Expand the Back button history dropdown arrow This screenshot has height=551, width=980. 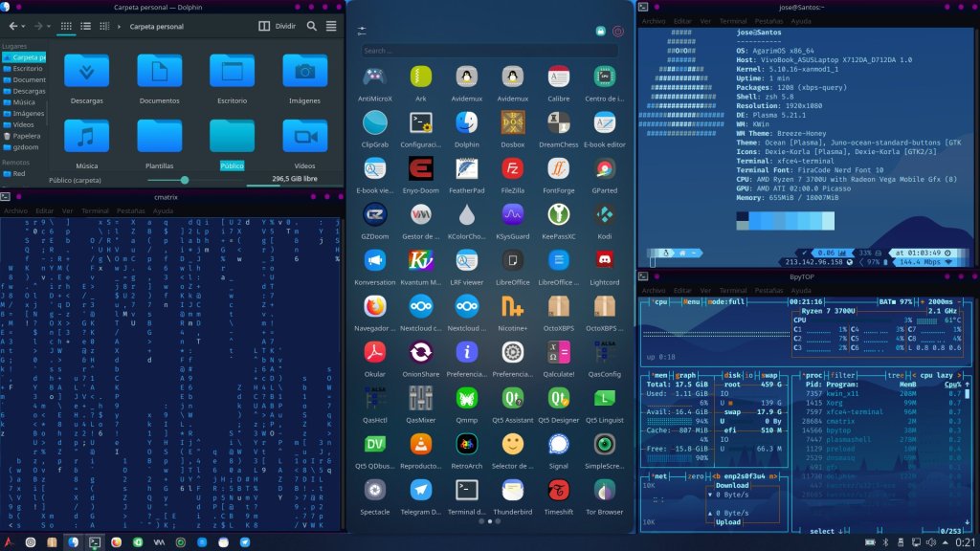(x=22, y=26)
